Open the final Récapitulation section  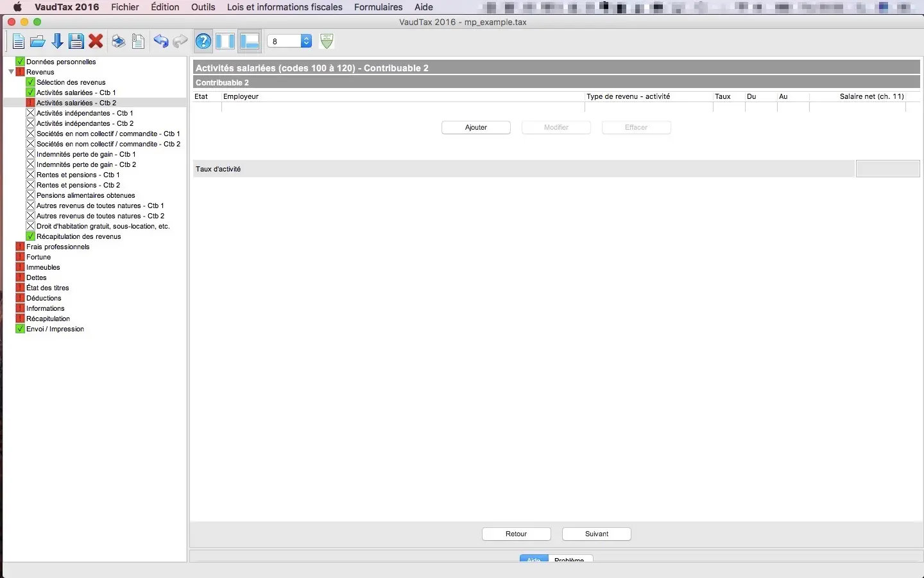48,319
